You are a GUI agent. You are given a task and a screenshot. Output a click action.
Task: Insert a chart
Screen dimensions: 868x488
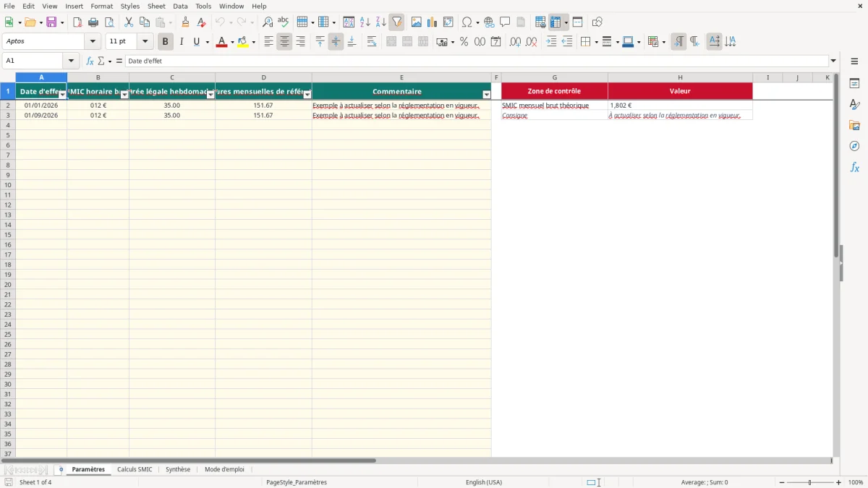[433, 22]
